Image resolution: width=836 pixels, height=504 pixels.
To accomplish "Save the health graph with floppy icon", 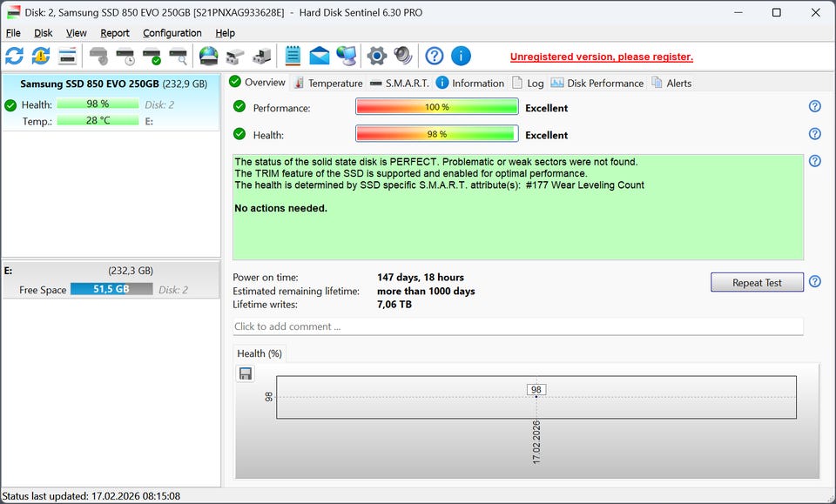I will (246, 373).
